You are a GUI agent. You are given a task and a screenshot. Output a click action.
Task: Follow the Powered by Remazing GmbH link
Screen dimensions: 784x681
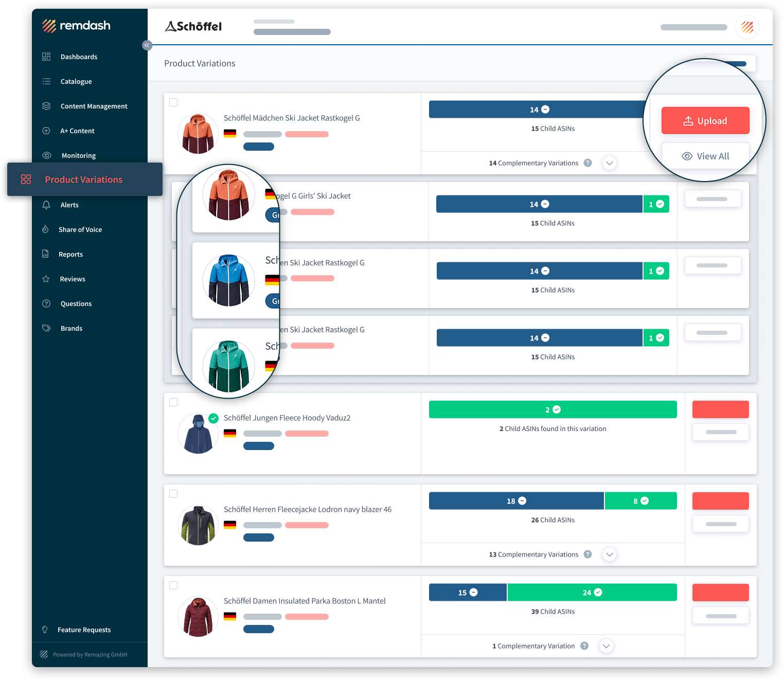[90, 655]
